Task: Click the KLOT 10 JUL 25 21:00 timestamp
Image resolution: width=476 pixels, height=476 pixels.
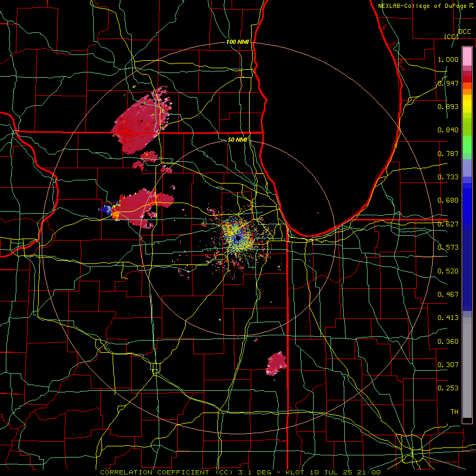Action: [x=333, y=472]
